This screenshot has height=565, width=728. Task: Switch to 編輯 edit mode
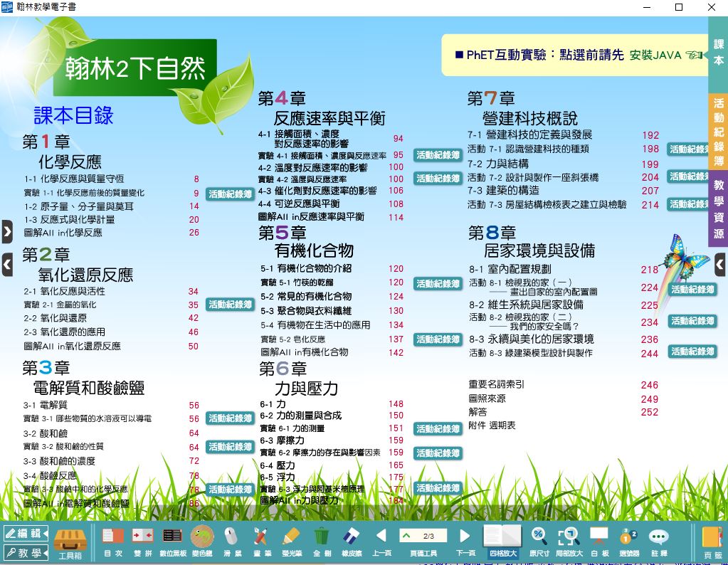coord(25,533)
